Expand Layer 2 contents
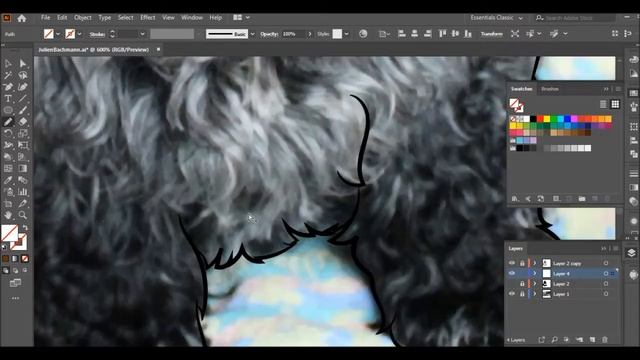The image size is (640, 360). point(535,284)
